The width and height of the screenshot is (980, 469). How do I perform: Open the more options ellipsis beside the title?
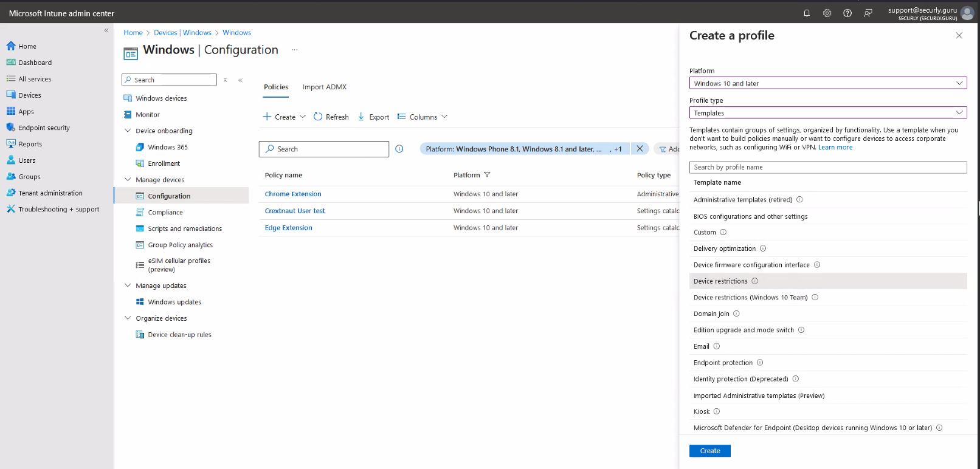(x=294, y=50)
